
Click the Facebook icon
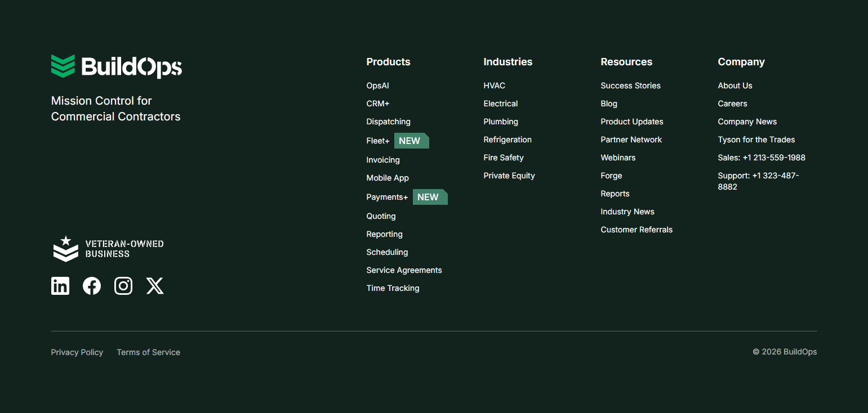tap(91, 285)
